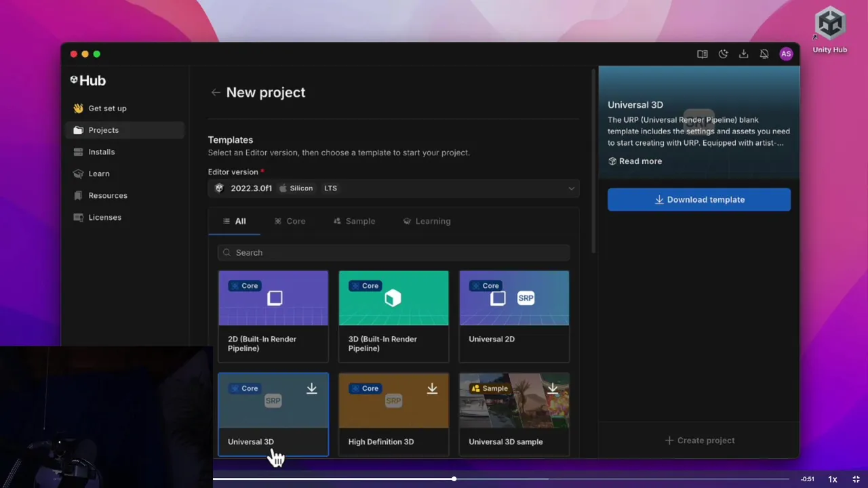The height and width of the screenshot is (488, 868).
Task: Toggle the dark mode moon icon
Action: tap(724, 54)
